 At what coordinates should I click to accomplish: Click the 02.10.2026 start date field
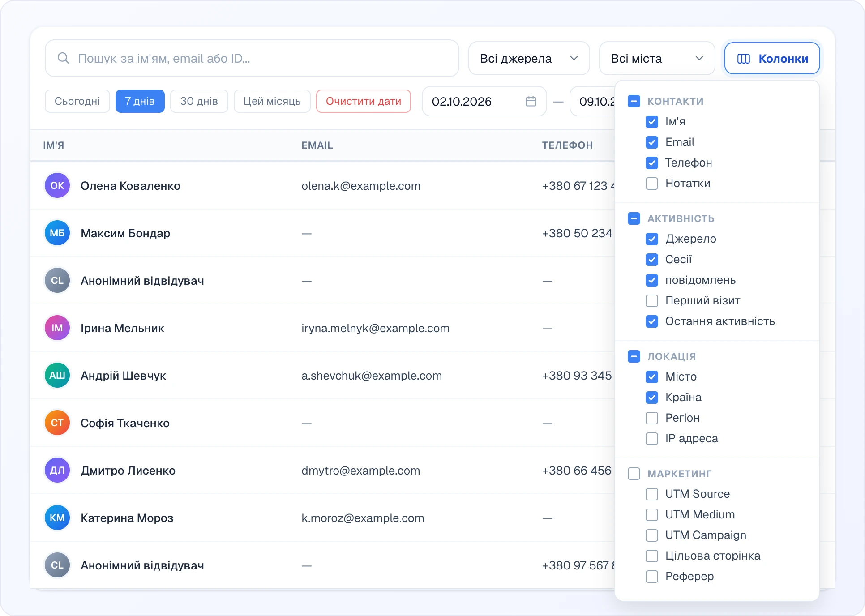[x=484, y=101]
